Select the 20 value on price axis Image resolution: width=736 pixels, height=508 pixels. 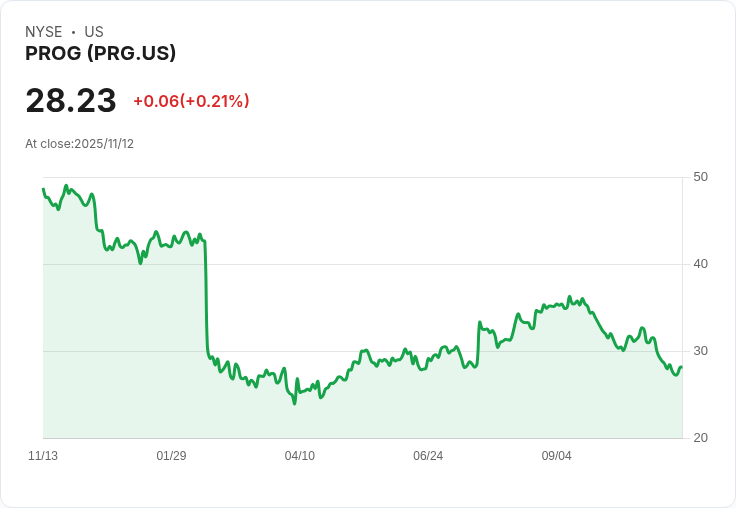[x=700, y=438]
